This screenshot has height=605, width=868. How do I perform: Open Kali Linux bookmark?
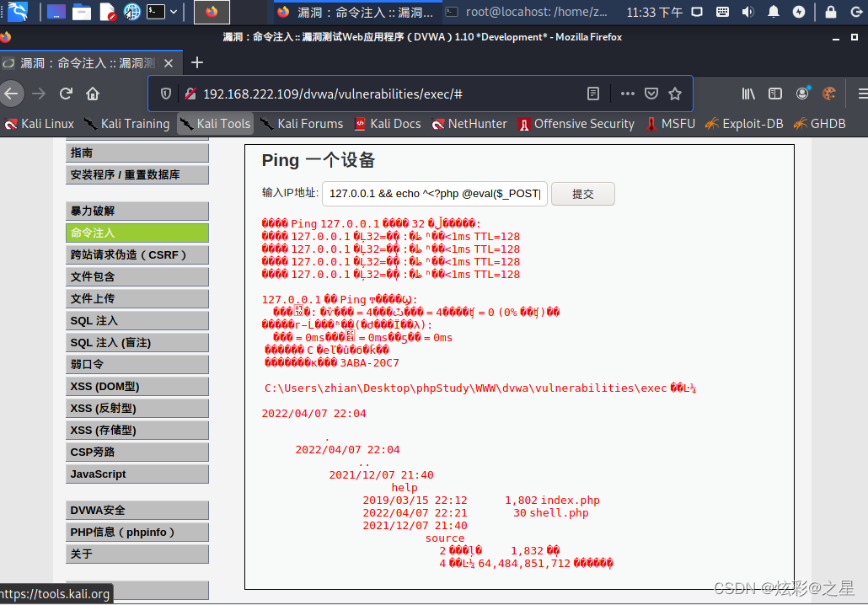39,124
